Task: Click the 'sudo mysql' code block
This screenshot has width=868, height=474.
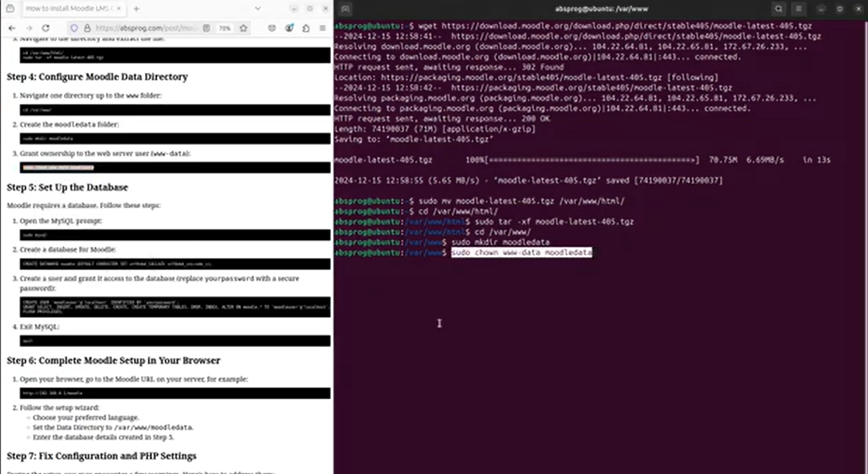Action: 175,235
